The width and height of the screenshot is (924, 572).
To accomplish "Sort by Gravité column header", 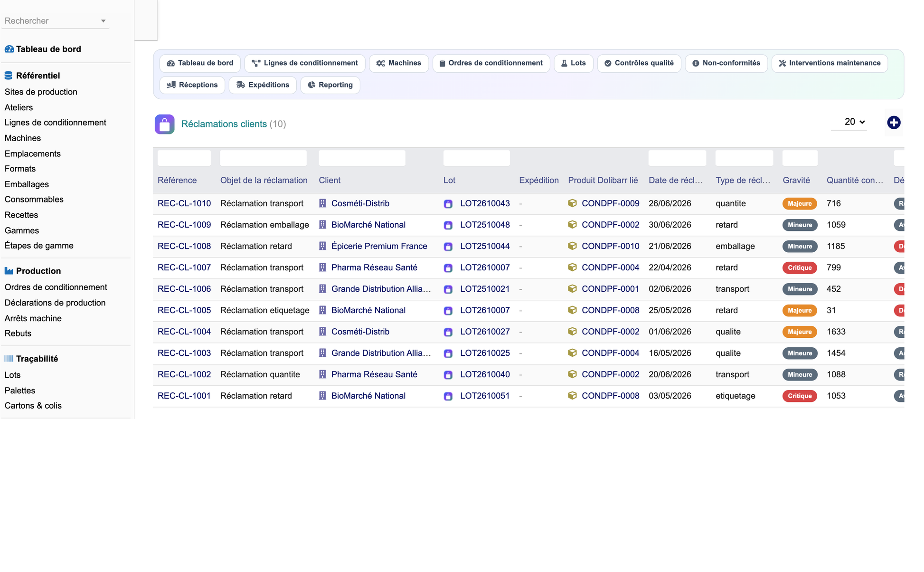I will tap(796, 181).
